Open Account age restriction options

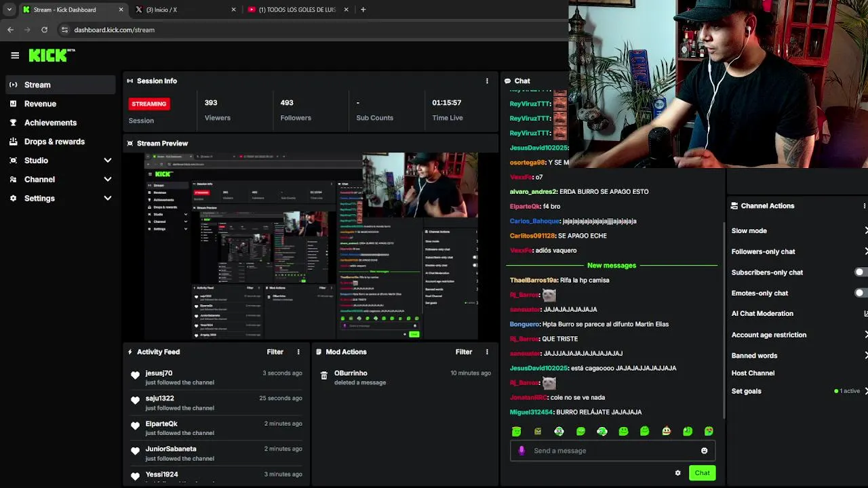coord(865,335)
